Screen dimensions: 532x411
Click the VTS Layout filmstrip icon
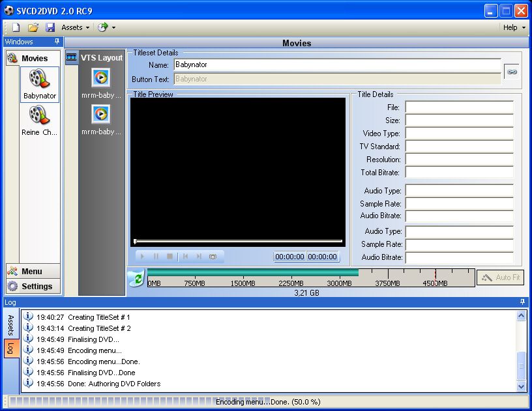(72, 57)
